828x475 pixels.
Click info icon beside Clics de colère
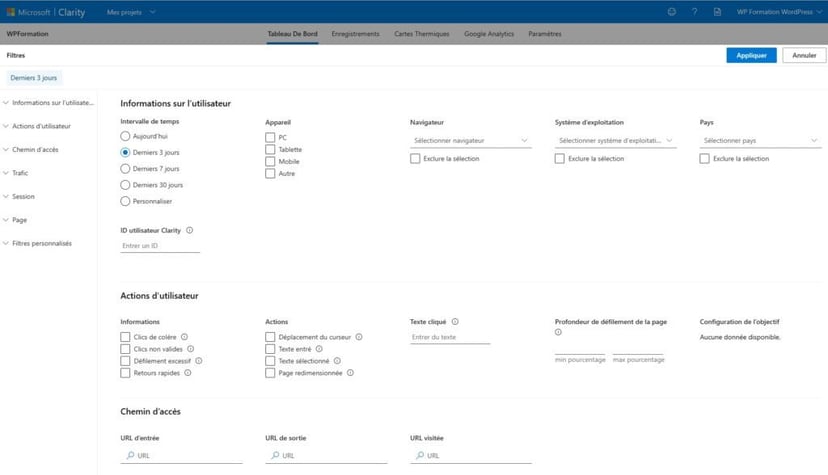pyautogui.click(x=185, y=337)
